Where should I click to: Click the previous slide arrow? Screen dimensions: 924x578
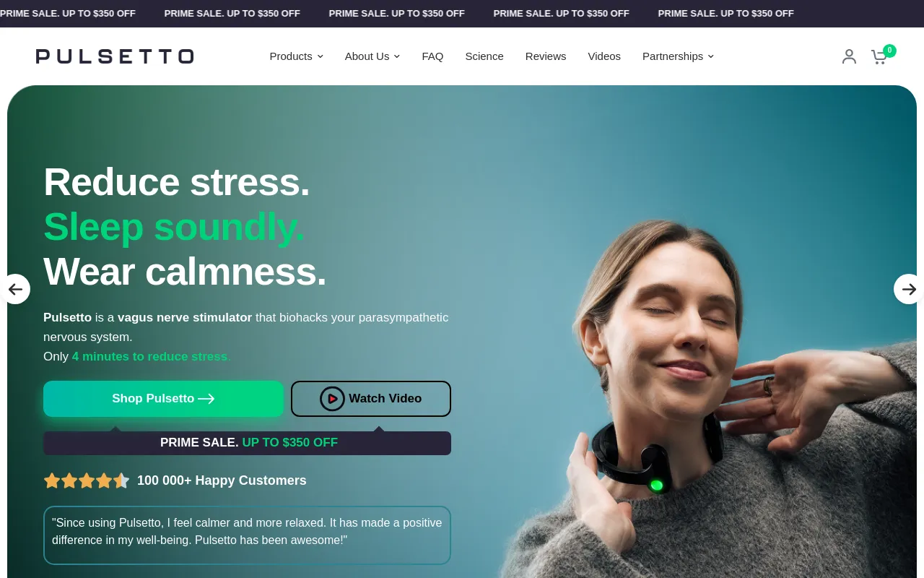coord(15,289)
